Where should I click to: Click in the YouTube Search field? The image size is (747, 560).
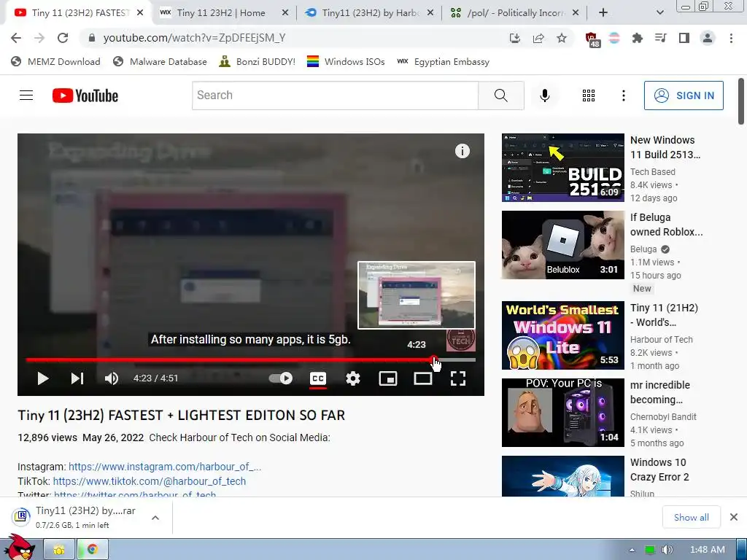(335, 96)
